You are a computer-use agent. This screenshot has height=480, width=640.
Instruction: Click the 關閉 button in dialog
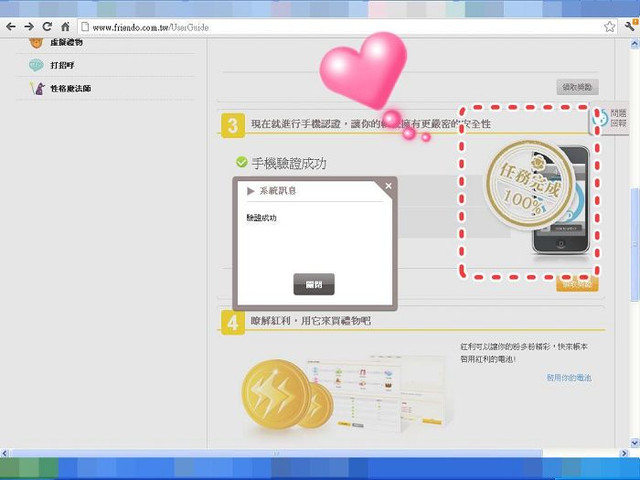pyautogui.click(x=314, y=284)
